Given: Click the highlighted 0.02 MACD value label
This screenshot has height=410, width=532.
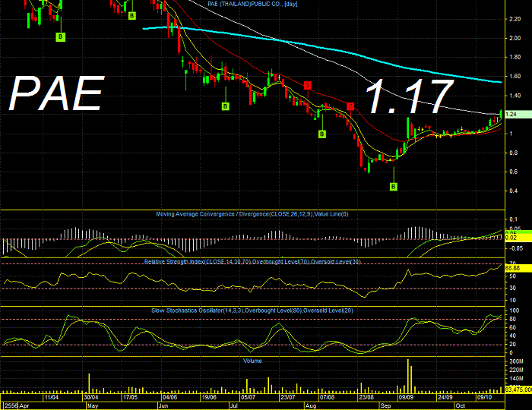Looking at the screenshot, I should [x=518, y=238].
